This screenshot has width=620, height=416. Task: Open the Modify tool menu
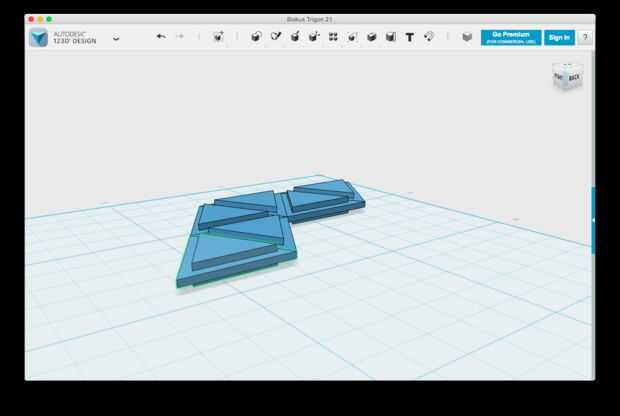tap(314, 37)
